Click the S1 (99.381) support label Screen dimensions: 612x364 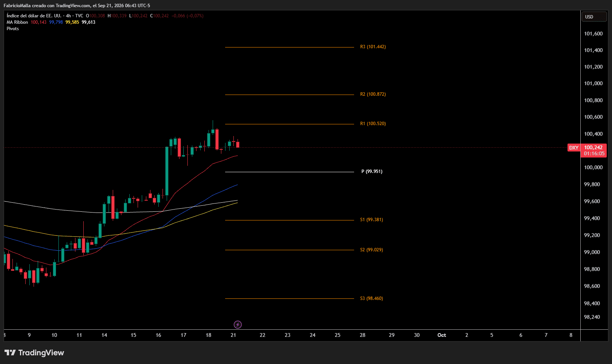(371, 220)
